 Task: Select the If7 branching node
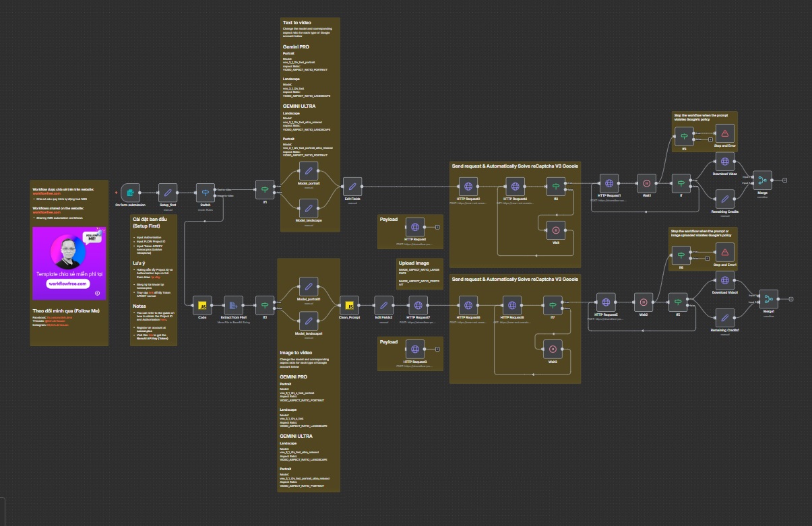pyautogui.click(x=552, y=304)
